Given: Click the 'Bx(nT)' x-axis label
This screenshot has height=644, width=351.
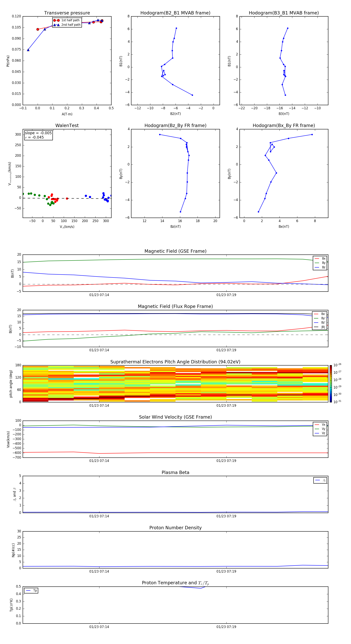Looking at the screenshot, I should [284, 227].
